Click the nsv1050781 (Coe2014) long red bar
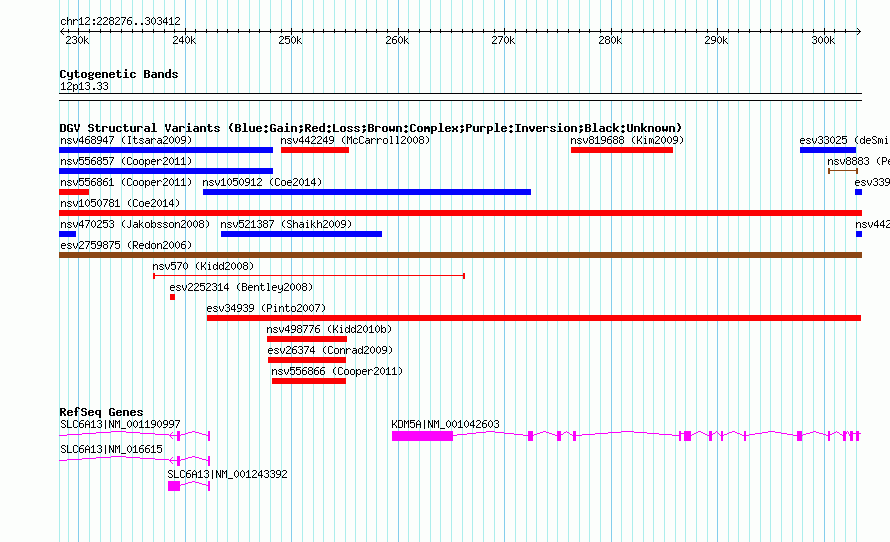This screenshot has width=890, height=542. pos(460,213)
